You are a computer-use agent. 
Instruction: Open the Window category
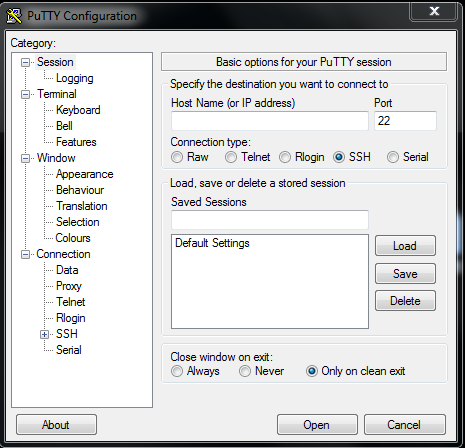tap(56, 158)
